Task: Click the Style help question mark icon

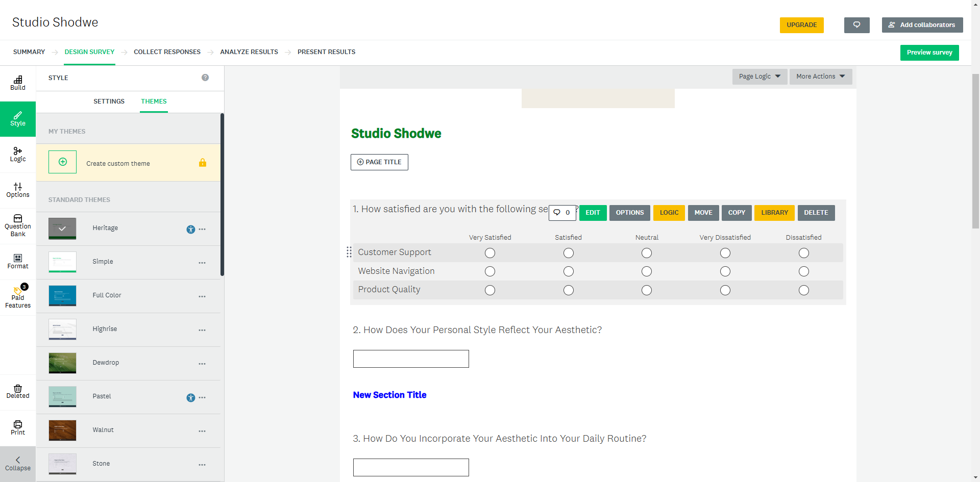Action: pyautogui.click(x=205, y=78)
